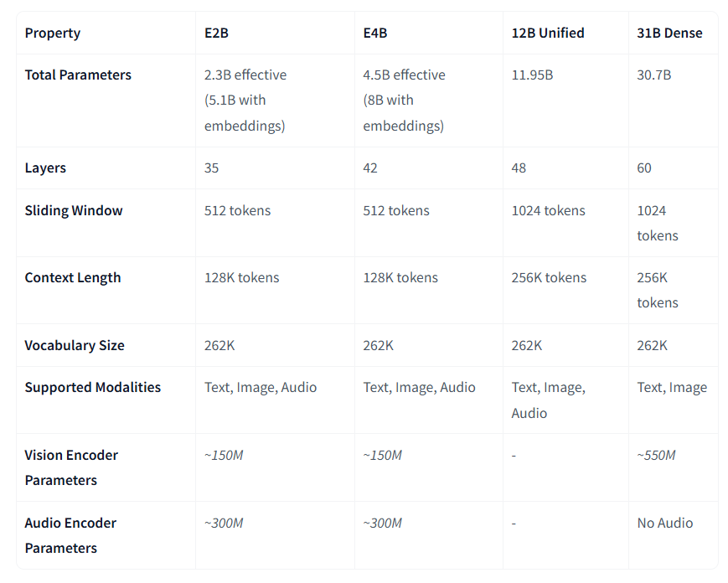This screenshot has height=583, width=728.
Task: Click the 31B Dense column header
Action: [669, 33]
